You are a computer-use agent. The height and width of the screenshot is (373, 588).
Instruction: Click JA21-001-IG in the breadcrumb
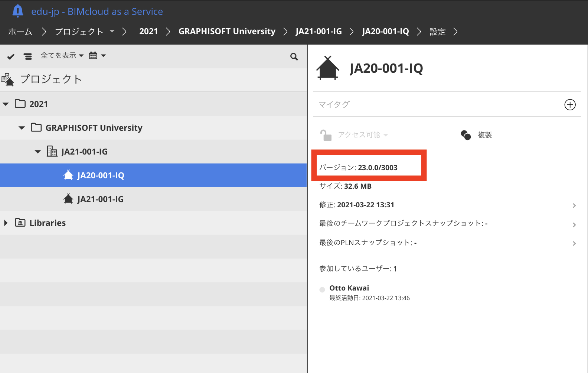click(x=318, y=31)
